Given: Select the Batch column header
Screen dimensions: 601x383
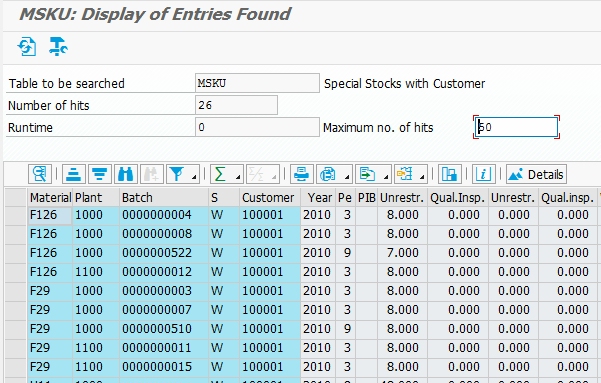Looking at the screenshot, I should coord(164,197).
